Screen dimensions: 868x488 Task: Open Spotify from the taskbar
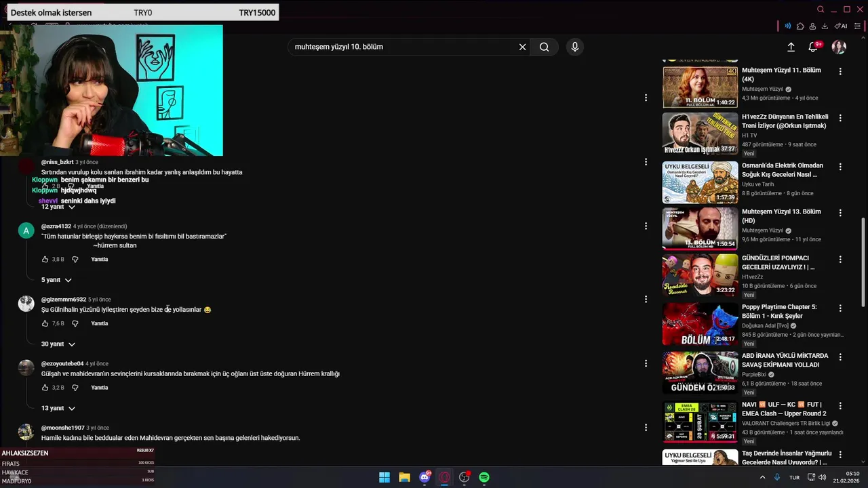point(484,477)
